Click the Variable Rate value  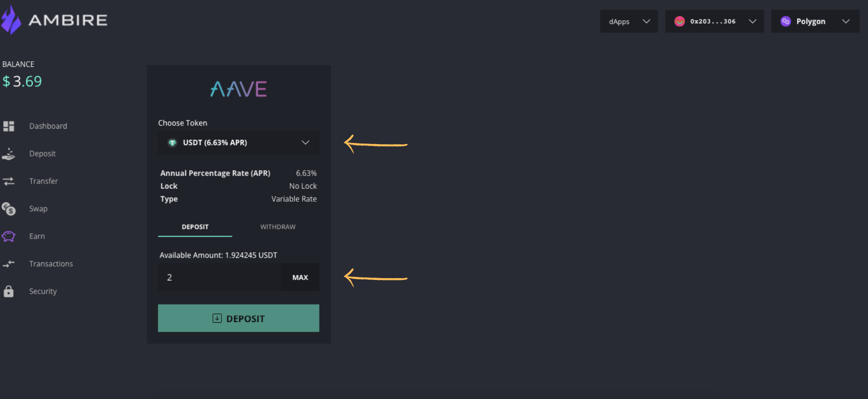click(294, 199)
